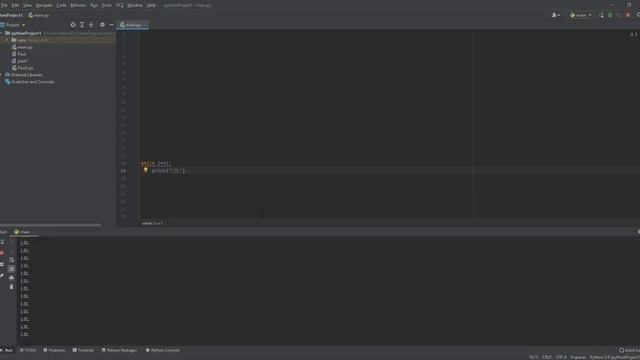Open the Run tool window tab
Viewport: 640px width, 360px height.
coord(7,350)
